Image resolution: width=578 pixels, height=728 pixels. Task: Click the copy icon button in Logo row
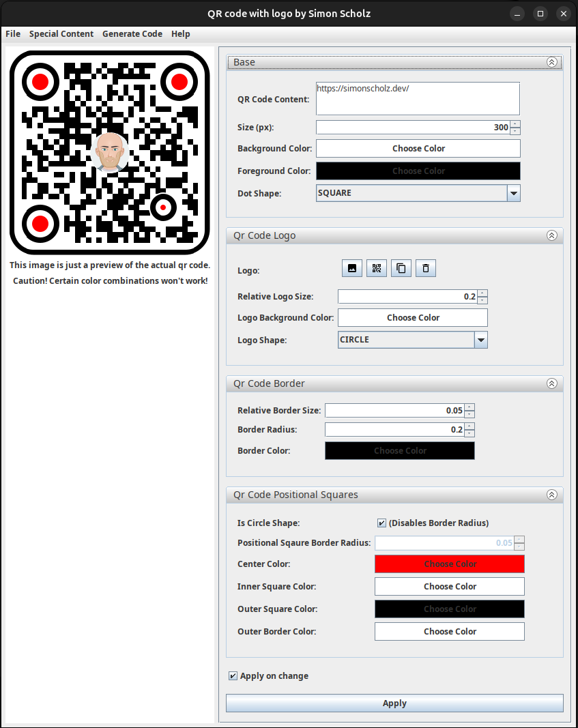(x=401, y=268)
